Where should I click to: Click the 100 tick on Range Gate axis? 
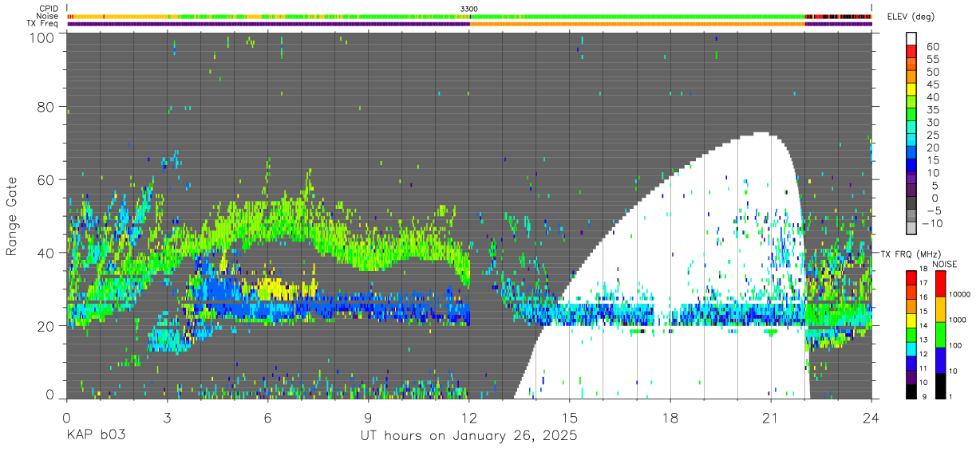click(x=41, y=37)
